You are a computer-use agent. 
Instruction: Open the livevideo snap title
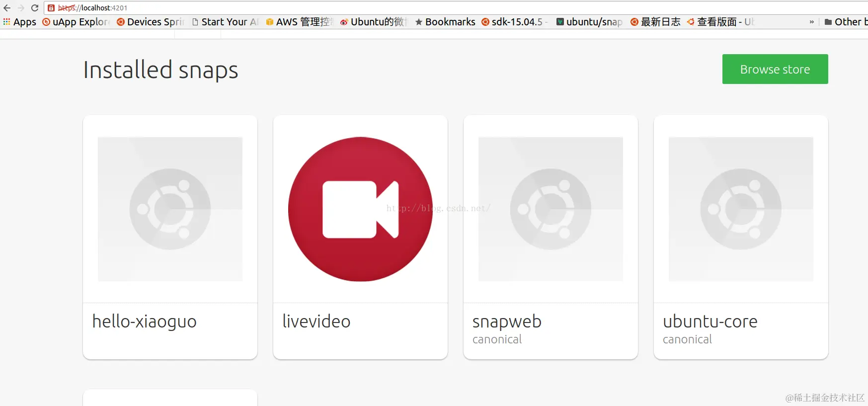click(x=316, y=322)
